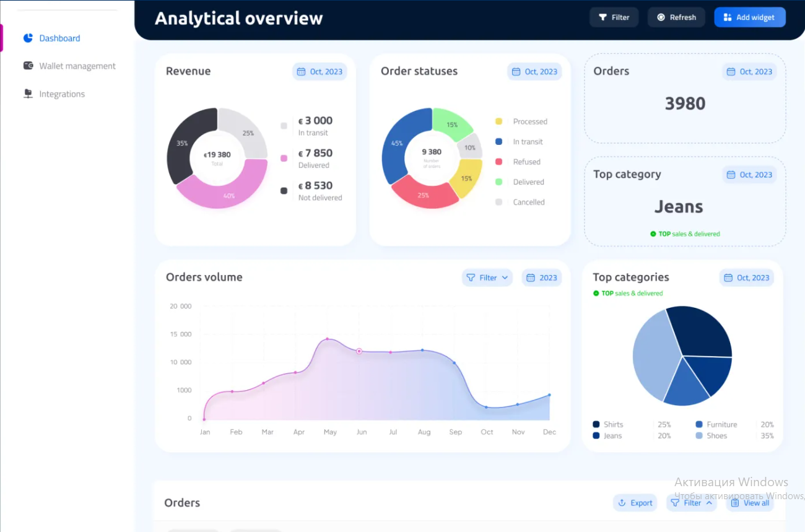Collapse the Orders table Filter dropdown
Image resolution: width=805 pixels, height=532 pixels.
click(692, 503)
